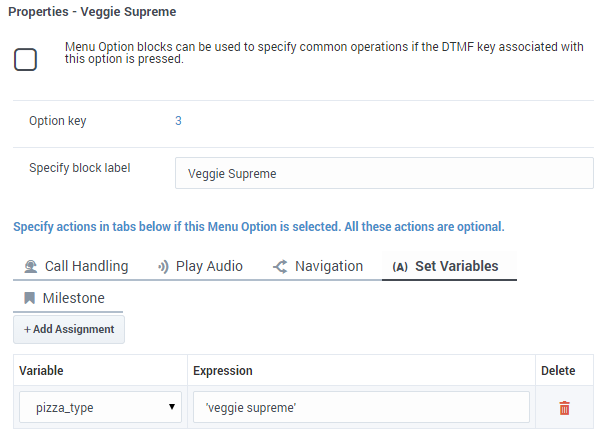Click the Add Assignment button
Image resolution: width=609 pixels, height=442 pixels.
69,329
